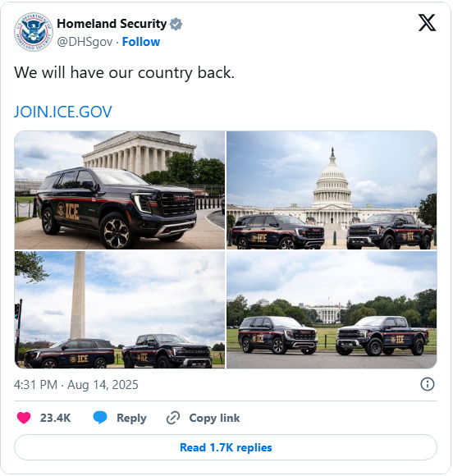Open the Washington Monument vehicles photo

(x=120, y=309)
